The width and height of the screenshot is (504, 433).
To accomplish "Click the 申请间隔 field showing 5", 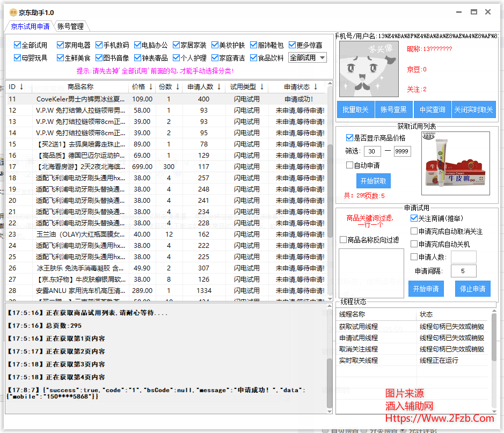I will click(x=464, y=271).
